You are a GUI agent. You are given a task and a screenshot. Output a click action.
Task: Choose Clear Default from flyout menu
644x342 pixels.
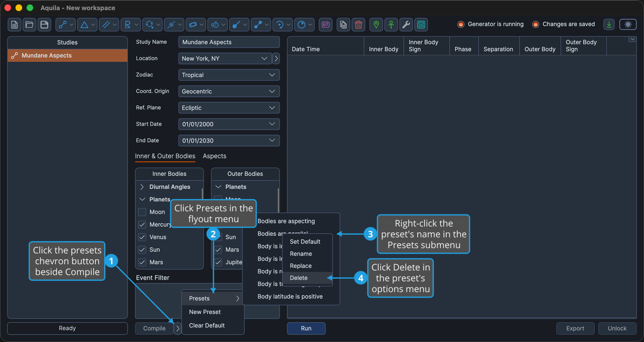(213, 326)
